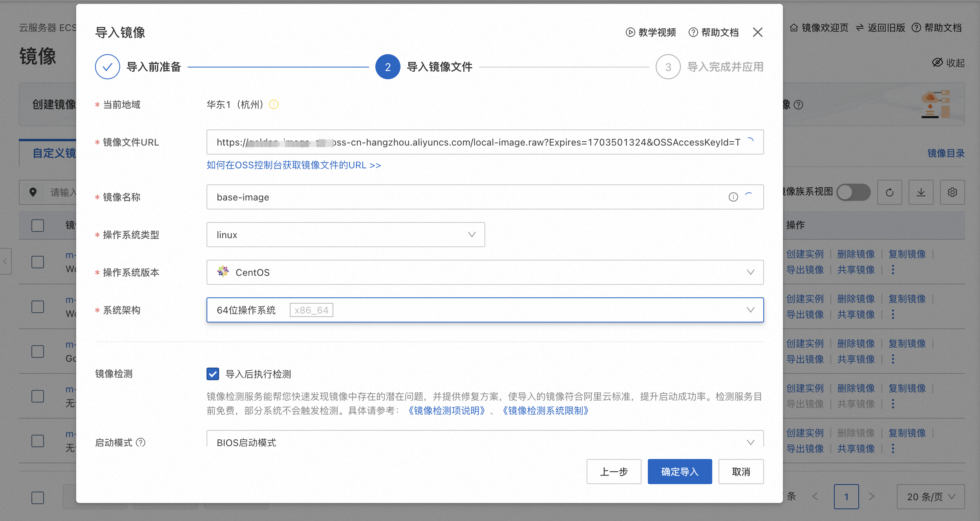Click the help icon beside 启动模式
Image resolution: width=980 pixels, height=521 pixels.
[x=141, y=443]
